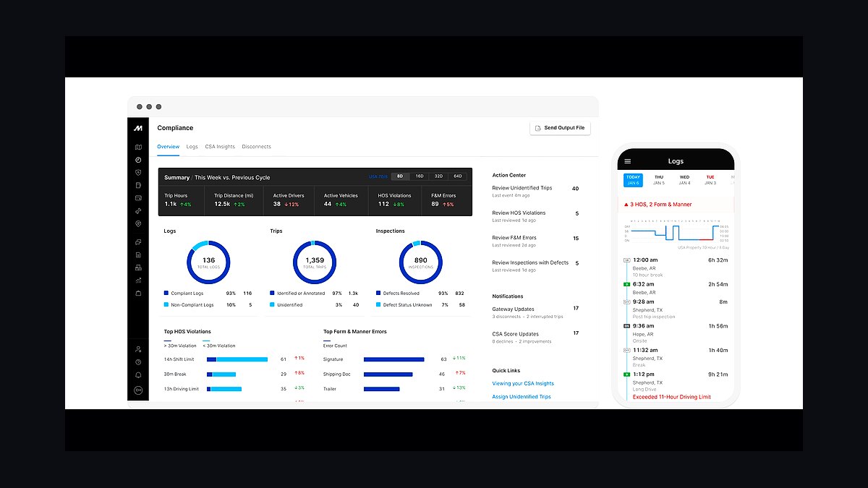The width and height of the screenshot is (868, 488).
Task: Open the hierarchy chart icon in sidebar
Action: (x=137, y=267)
